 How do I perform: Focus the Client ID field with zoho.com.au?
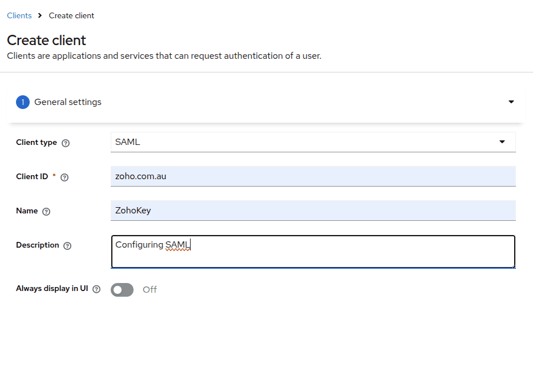tap(313, 176)
